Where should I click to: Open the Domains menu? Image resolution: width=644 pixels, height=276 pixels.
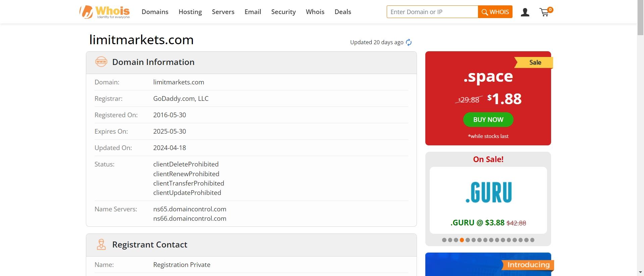tap(155, 12)
